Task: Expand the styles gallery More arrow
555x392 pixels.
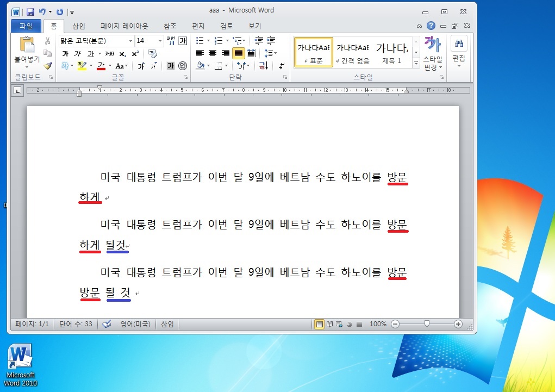Action: point(416,64)
